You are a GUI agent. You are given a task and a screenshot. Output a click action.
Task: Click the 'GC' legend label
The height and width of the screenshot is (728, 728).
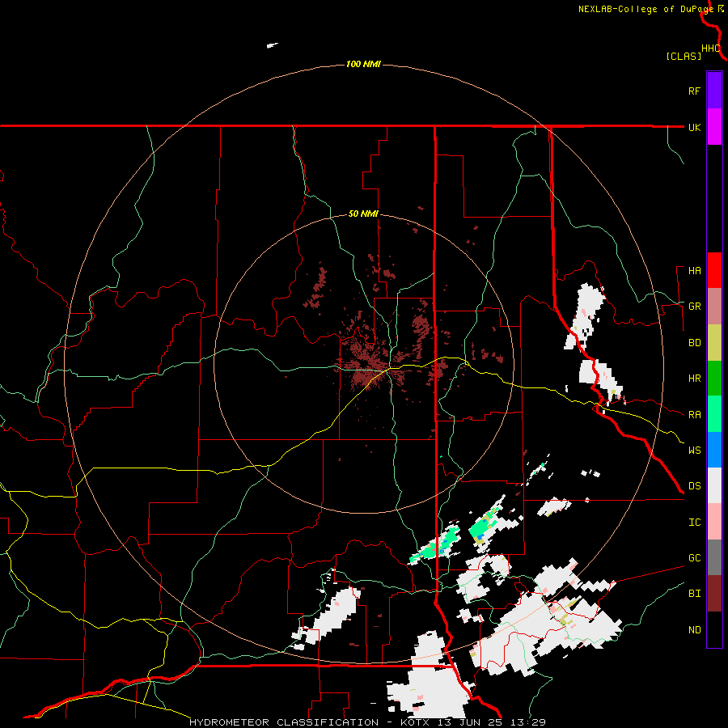tap(694, 558)
